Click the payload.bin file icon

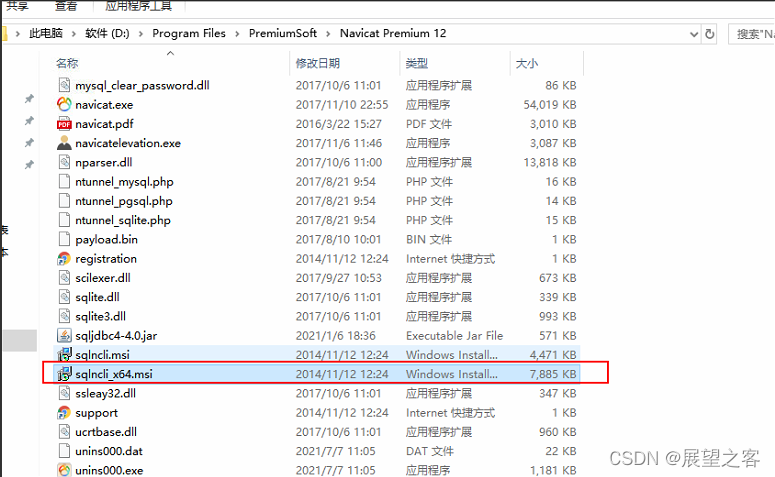(64, 239)
